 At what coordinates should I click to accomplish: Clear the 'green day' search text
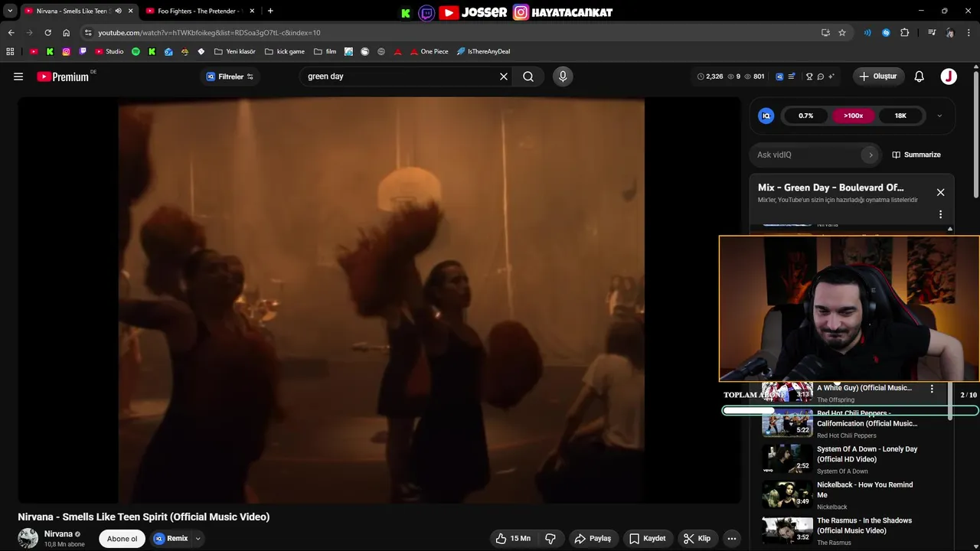coord(504,77)
